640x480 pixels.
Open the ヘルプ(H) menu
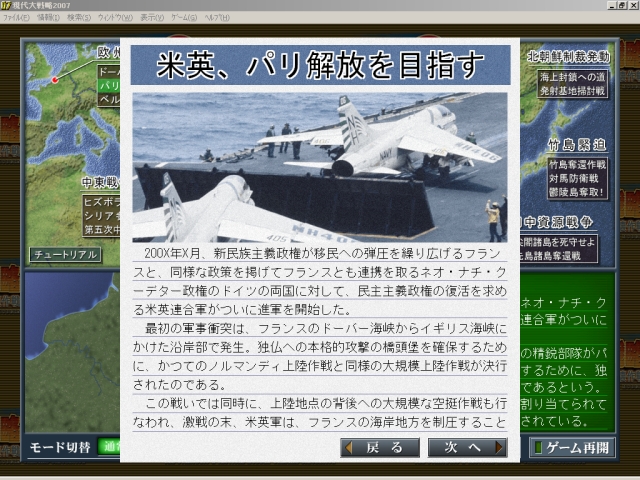tap(217, 18)
